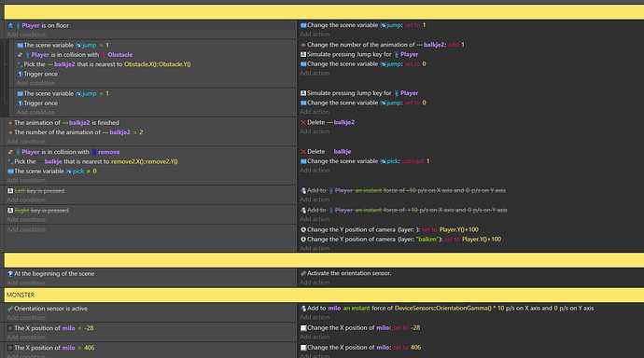The width and height of the screenshot is (644, 358).
Task: Click the collision icon beside "Player is in collision with Obstacle"
Action: (21, 55)
